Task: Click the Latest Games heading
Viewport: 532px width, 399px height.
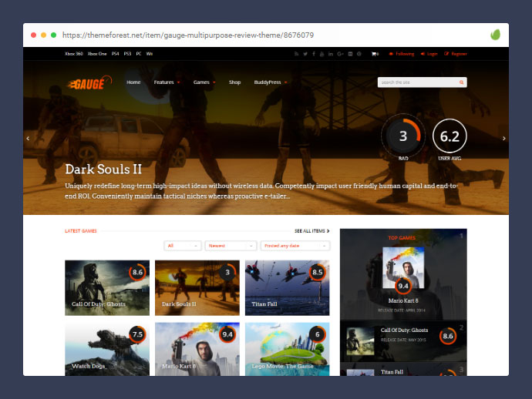Action: point(81,231)
